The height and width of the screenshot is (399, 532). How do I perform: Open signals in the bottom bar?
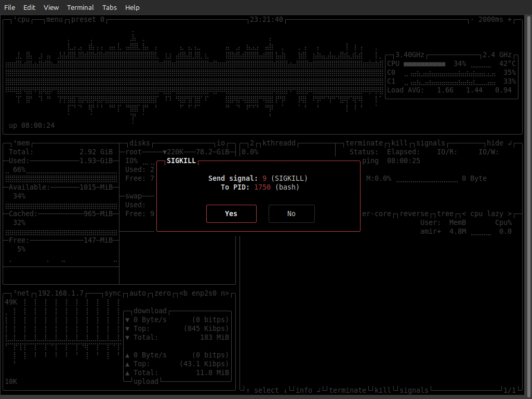click(414, 390)
